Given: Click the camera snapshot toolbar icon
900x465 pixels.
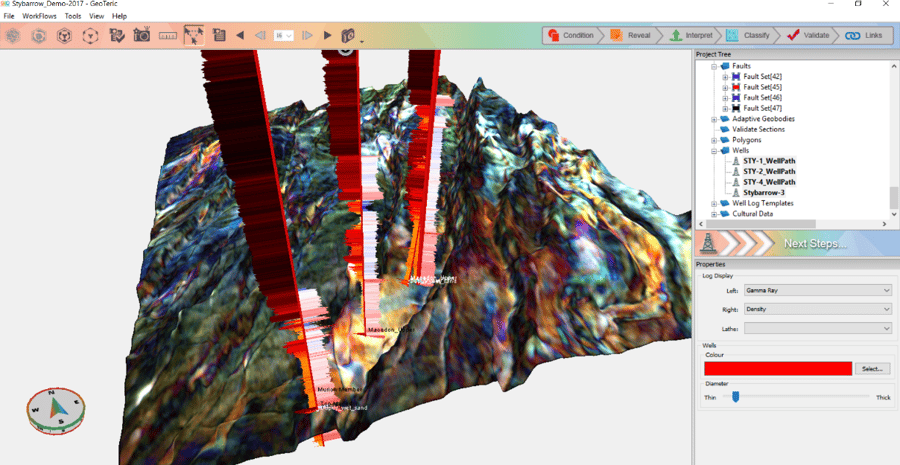Looking at the screenshot, I should (x=142, y=36).
